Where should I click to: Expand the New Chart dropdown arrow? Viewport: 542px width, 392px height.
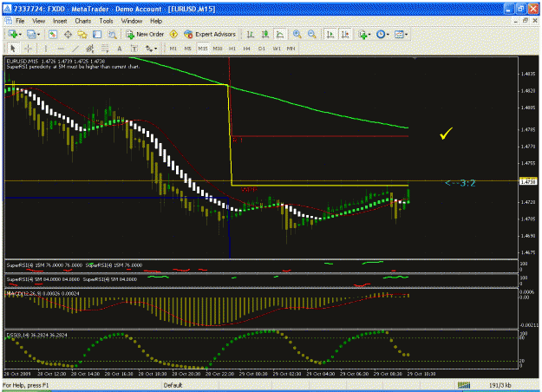[x=21, y=35]
